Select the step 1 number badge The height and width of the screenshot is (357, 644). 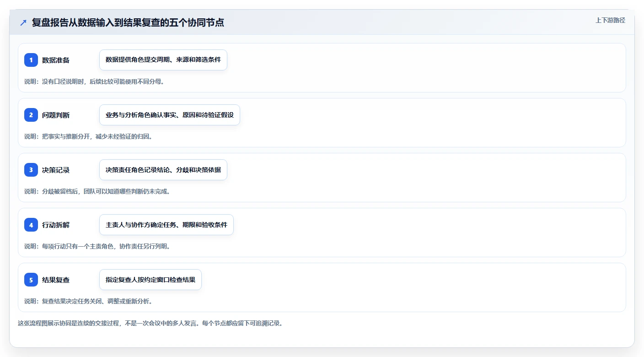click(x=31, y=60)
